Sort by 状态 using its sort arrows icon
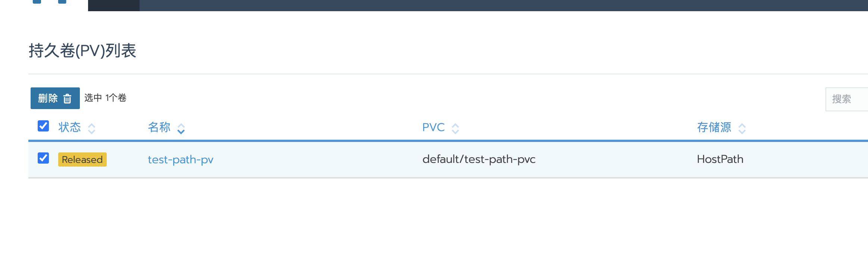The width and height of the screenshot is (868, 257). (91, 128)
